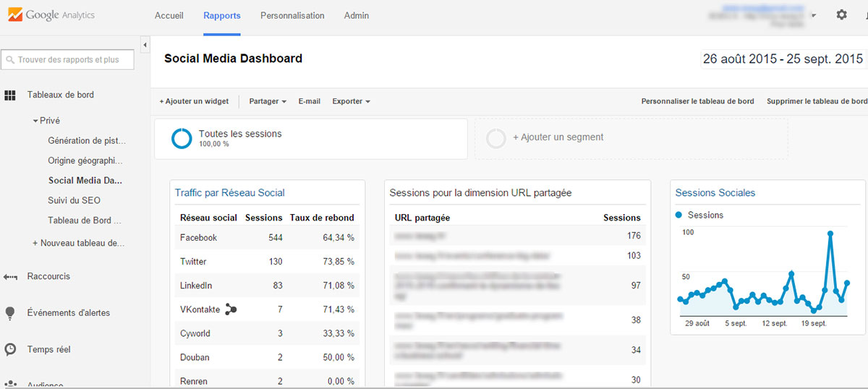Open the Personnalisation tab
The width and height of the screenshot is (868, 389).
pyautogui.click(x=292, y=15)
